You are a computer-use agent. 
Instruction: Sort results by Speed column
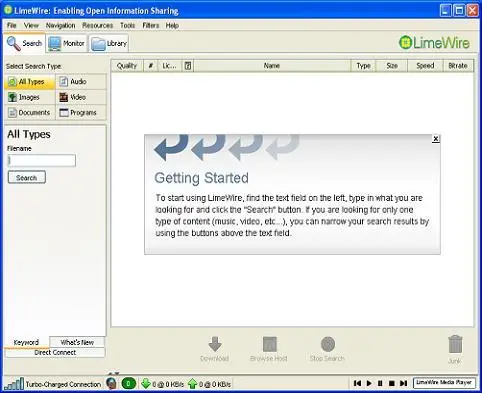(425, 66)
